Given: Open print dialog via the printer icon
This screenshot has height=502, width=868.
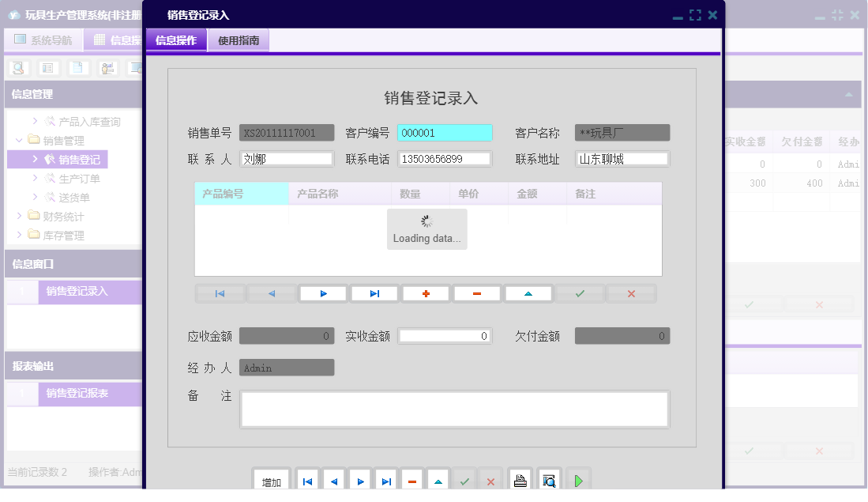Looking at the screenshot, I should [520, 478].
